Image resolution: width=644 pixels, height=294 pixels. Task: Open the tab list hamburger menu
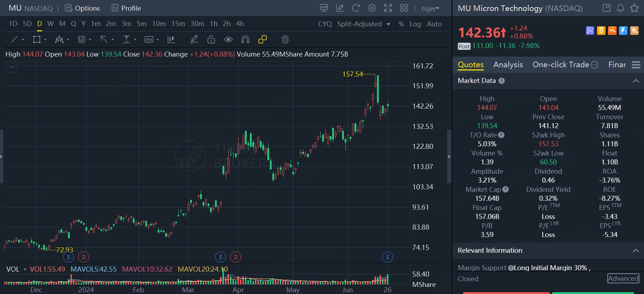[x=636, y=65]
